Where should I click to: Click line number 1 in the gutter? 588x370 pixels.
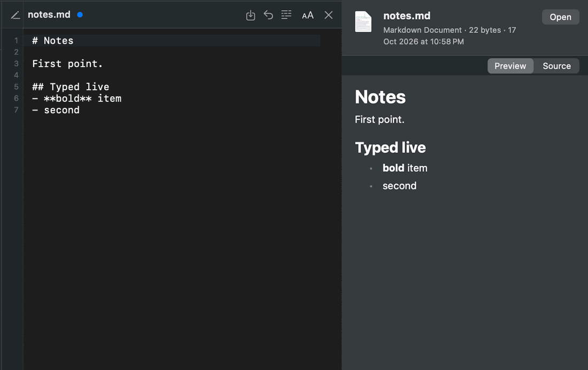pos(16,41)
